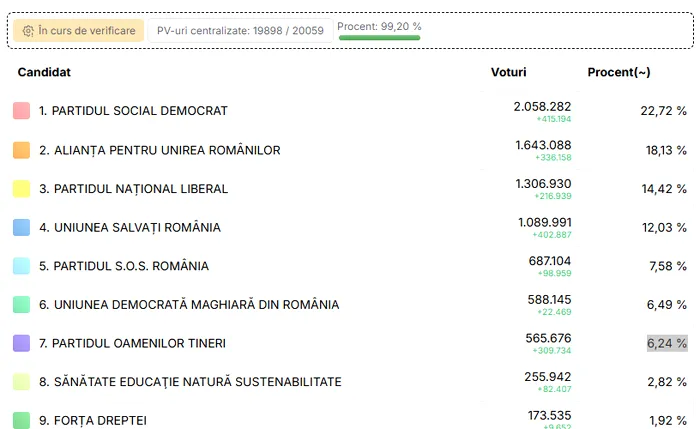Click the blue Uniunea Salvați România swatch
This screenshot has width=700, height=429.
[x=21, y=227]
